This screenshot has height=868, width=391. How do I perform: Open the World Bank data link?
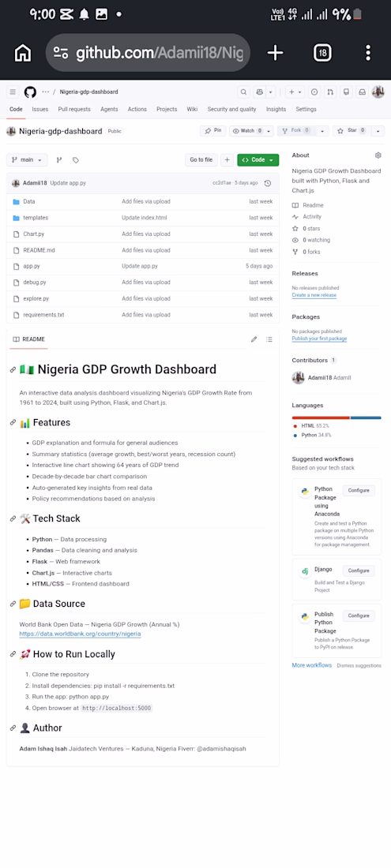pyautogui.click(x=80, y=634)
